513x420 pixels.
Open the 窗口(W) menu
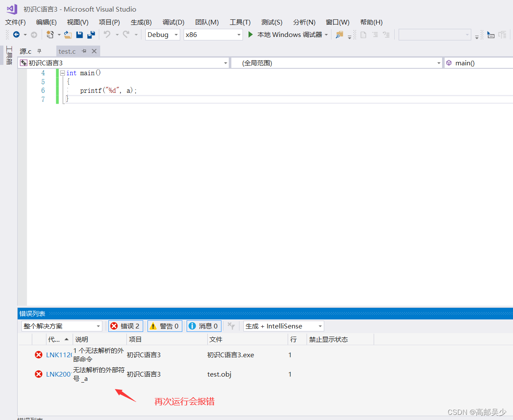337,22
